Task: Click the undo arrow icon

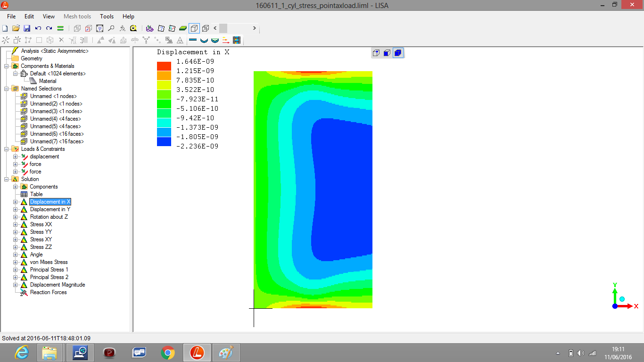Action: (38, 28)
